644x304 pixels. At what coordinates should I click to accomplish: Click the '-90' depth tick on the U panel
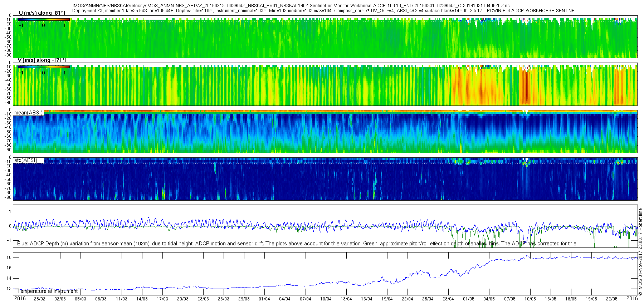pos(8,55)
